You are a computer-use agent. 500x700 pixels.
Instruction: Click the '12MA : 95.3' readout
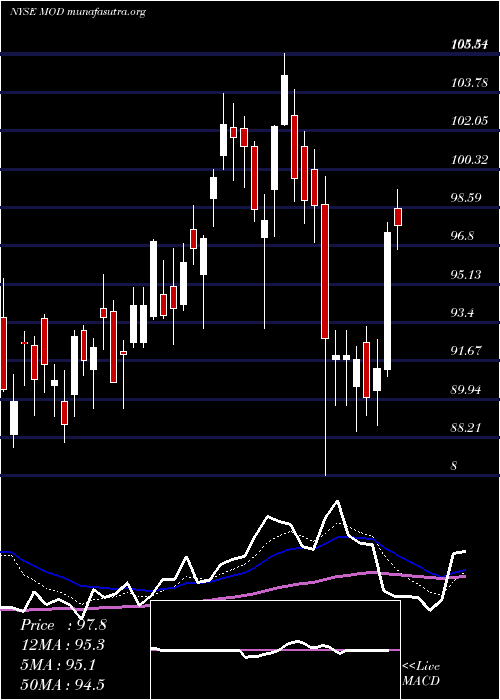tap(63, 645)
